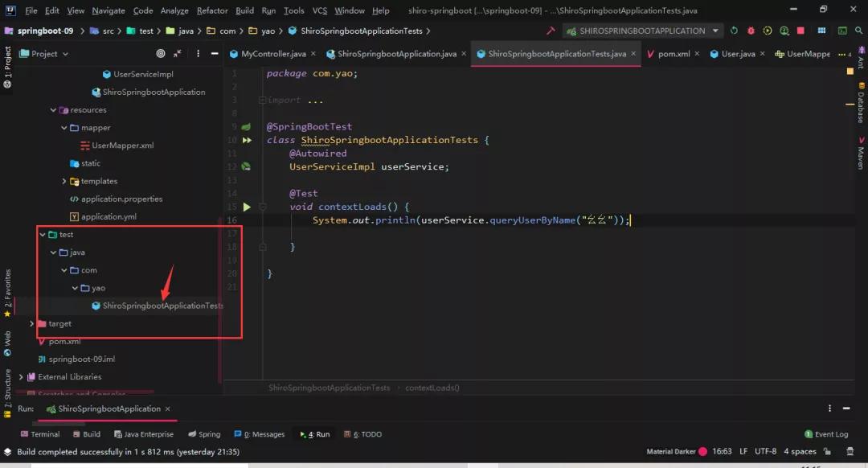
Task: Unfold the collapsed import block
Action: [262, 101]
